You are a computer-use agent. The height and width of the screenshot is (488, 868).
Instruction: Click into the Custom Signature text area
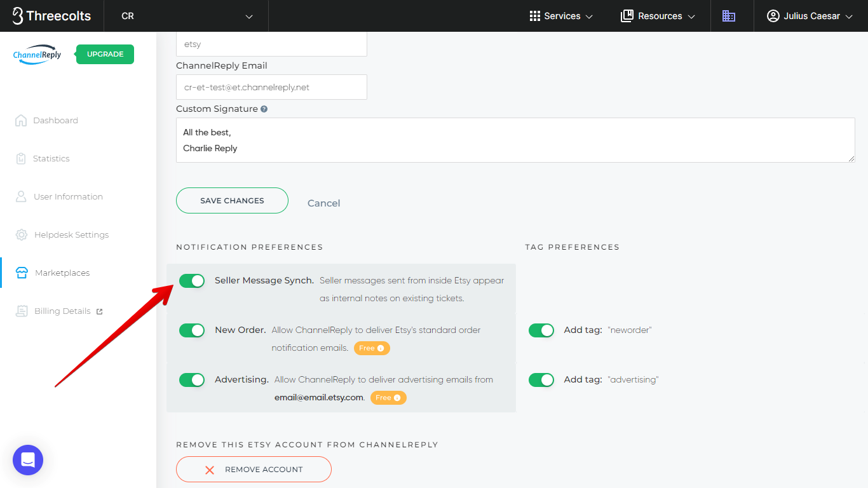pyautogui.click(x=515, y=140)
